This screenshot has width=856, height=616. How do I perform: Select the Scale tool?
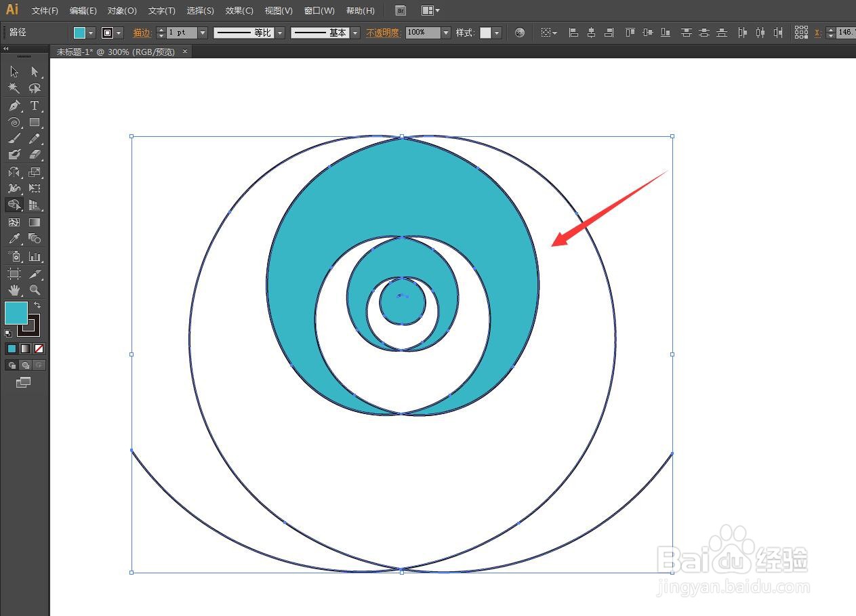tap(35, 173)
